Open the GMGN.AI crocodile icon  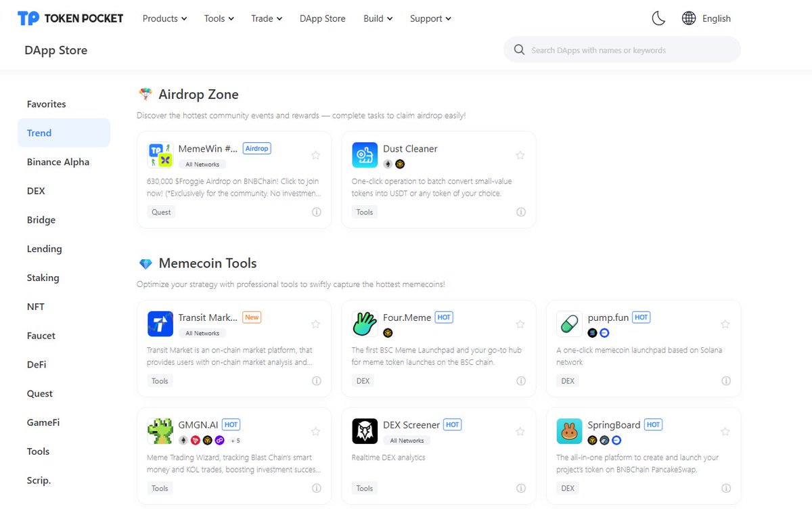pos(160,431)
